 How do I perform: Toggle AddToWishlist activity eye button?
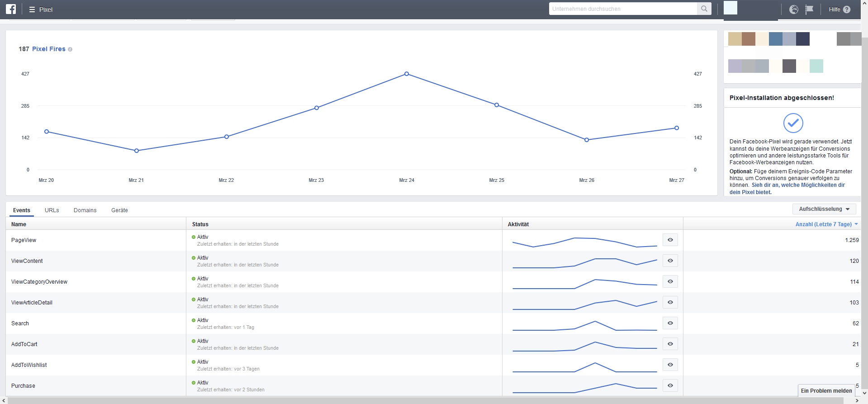670,365
